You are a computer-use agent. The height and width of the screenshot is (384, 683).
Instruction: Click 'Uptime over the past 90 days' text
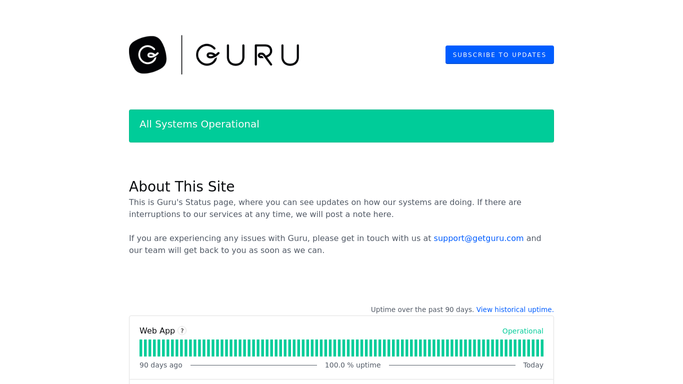tap(422, 310)
